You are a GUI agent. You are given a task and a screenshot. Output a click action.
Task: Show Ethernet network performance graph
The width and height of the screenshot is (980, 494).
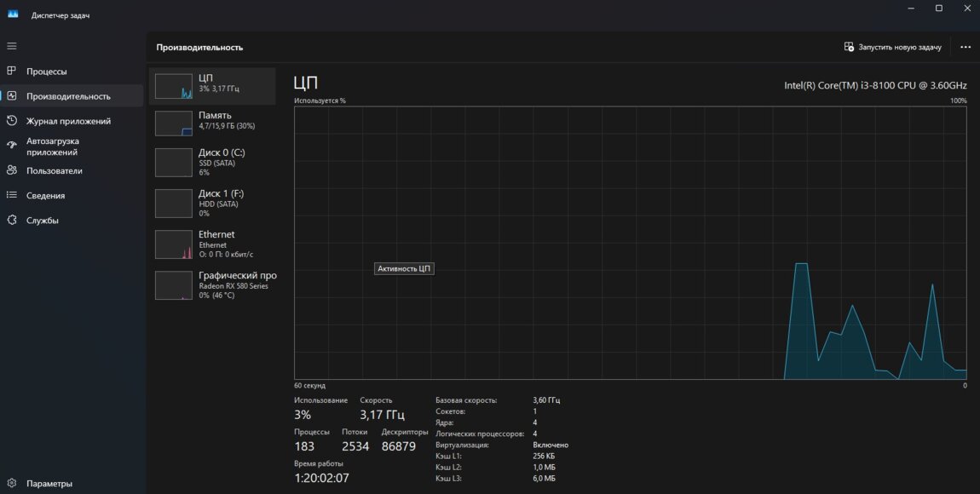click(x=212, y=244)
